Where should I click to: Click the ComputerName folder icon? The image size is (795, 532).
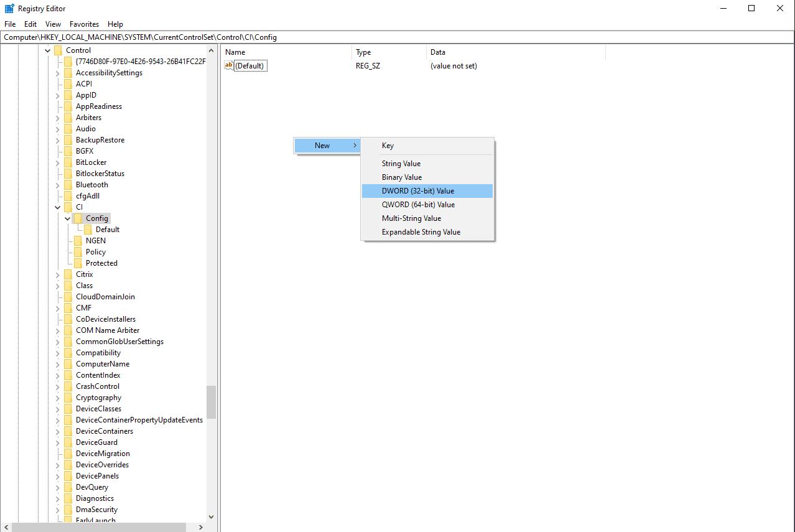click(68, 364)
